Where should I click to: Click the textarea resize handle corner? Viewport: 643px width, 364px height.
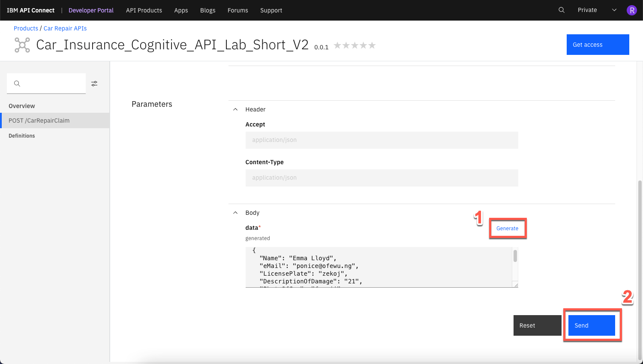click(515, 285)
